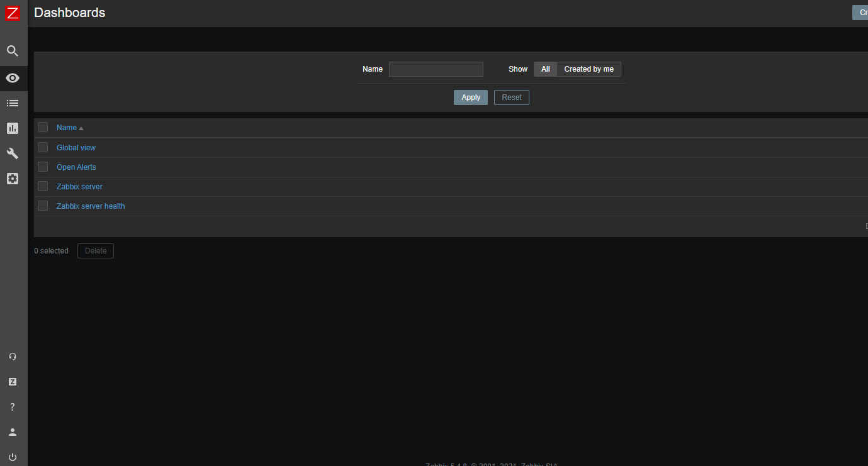Open the Reports bar-chart icon

coord(13,128)
